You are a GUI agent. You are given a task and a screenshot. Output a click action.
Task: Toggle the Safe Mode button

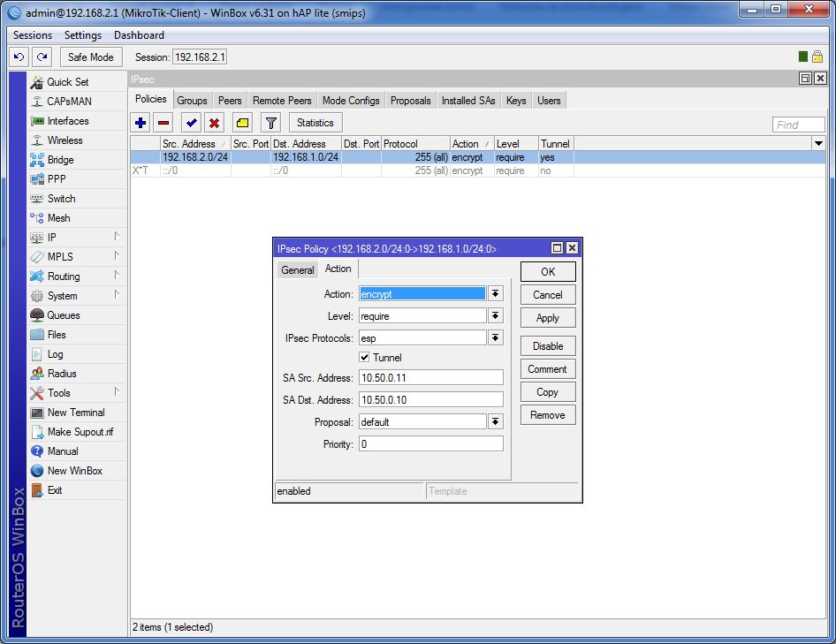pos(91,57)
